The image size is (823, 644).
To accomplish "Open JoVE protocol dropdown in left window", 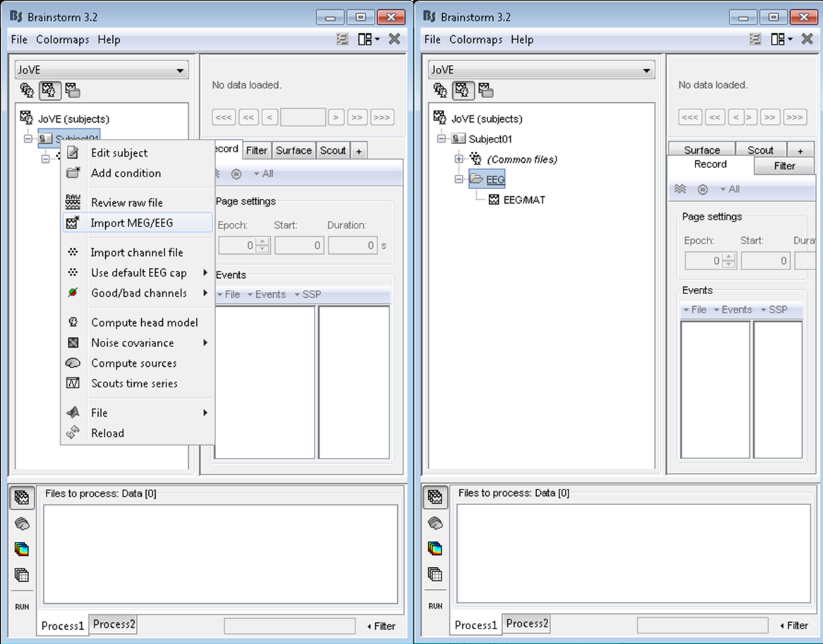I will 102,70.
